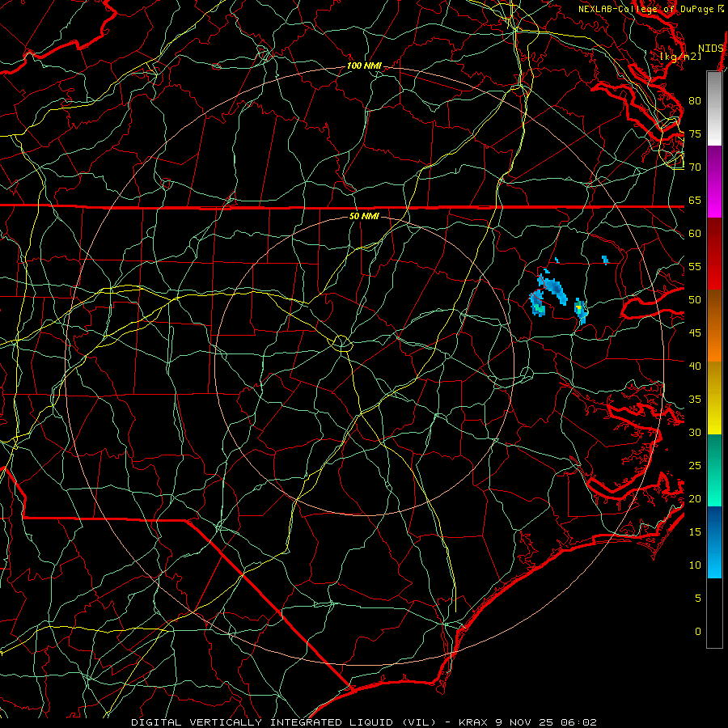Click the 10 value on the VIL scale
This screenshot has width=728, height=728.
point(695,565)
